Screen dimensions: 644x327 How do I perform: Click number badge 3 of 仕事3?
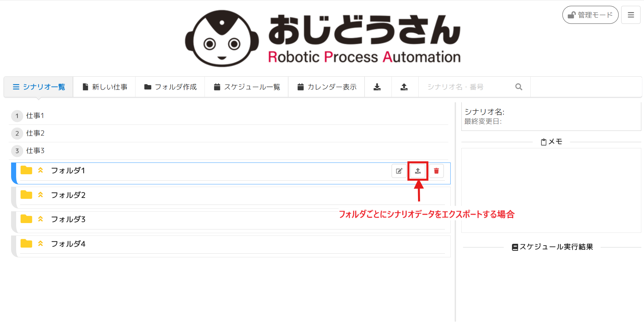pyautogui.click(x=17, y=151)
